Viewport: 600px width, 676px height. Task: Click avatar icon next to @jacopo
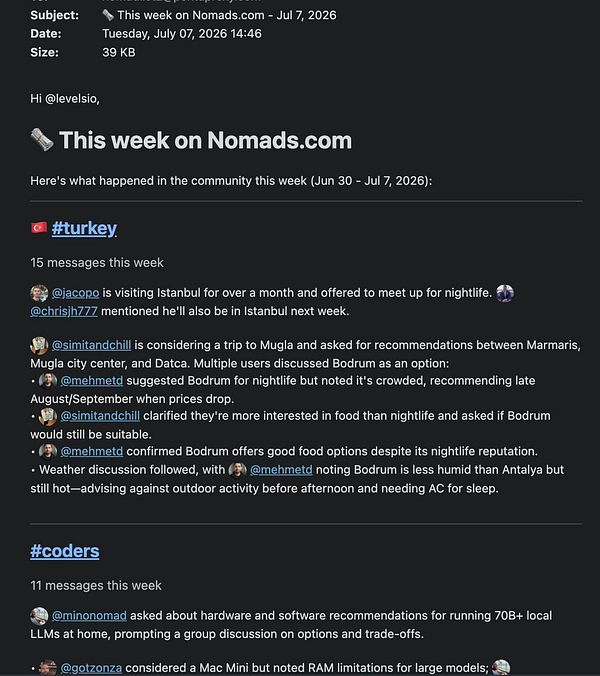39,293
